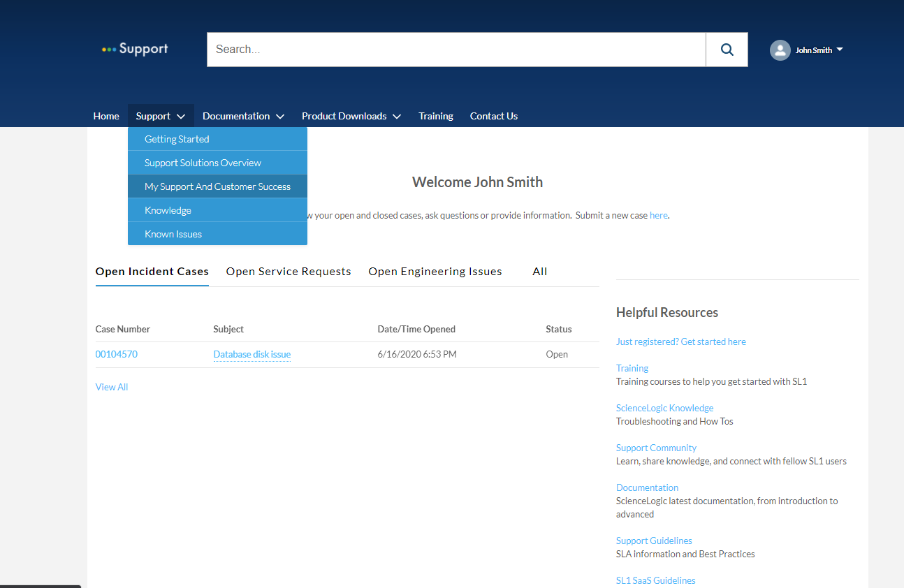
Task: Select Getting Started from Support menu
Action: (x=177, y=139)
